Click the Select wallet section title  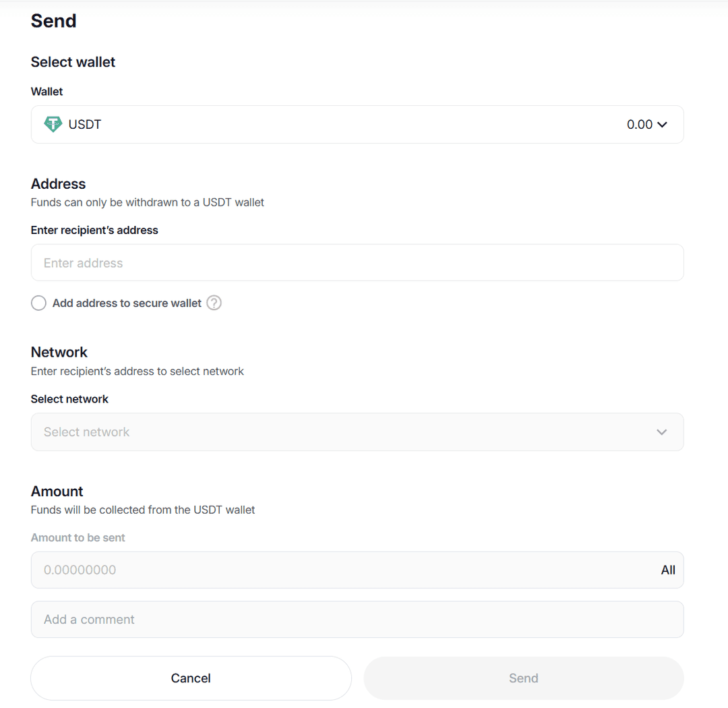(x=73, y=61)
